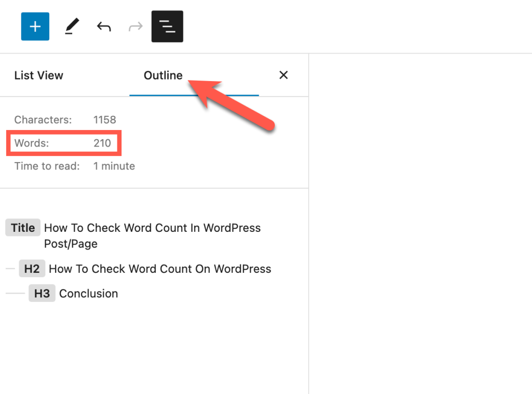Select the pencil Tools icon
Viewport: 532px width, 394px height.
point(72,26)
